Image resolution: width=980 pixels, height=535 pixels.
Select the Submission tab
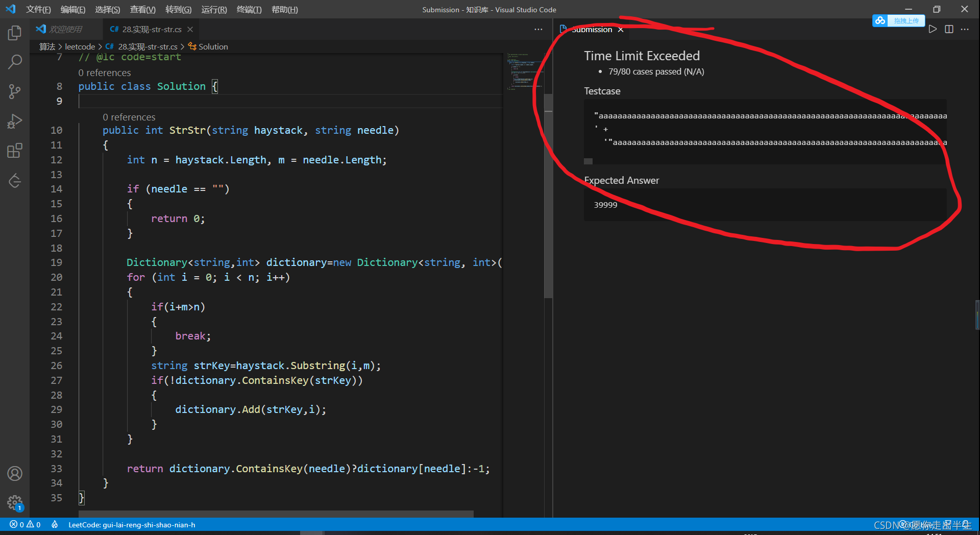(591, 30)
